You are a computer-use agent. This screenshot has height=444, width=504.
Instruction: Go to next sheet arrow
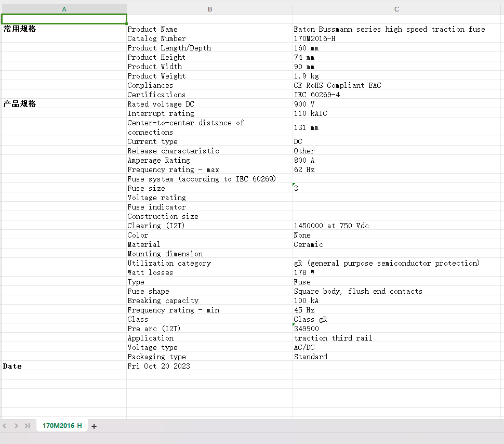(16, 426)
